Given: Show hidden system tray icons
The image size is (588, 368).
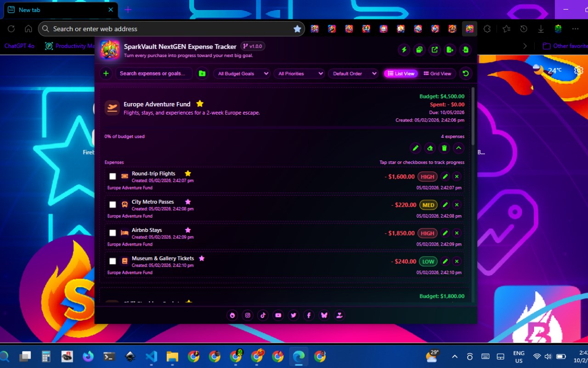Looking at the screenshot, I should [455, 356].
